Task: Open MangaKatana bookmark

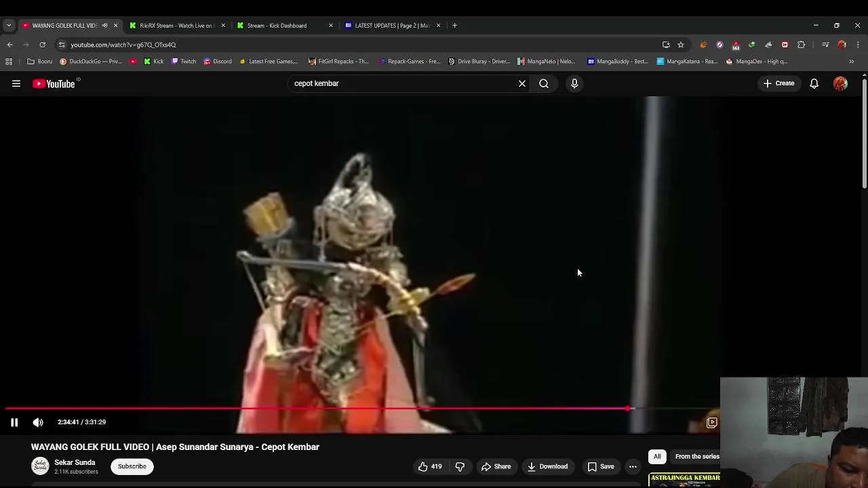Action: (687, 61)
